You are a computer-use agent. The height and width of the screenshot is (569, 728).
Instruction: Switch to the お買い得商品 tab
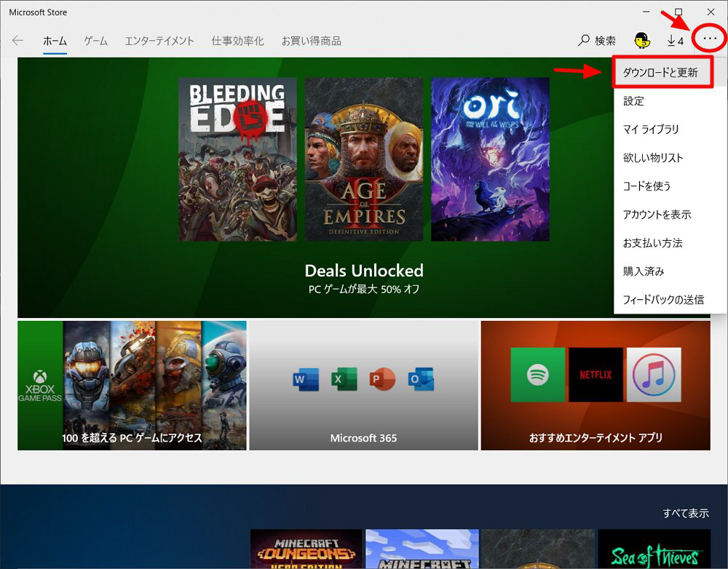(312, 41)
